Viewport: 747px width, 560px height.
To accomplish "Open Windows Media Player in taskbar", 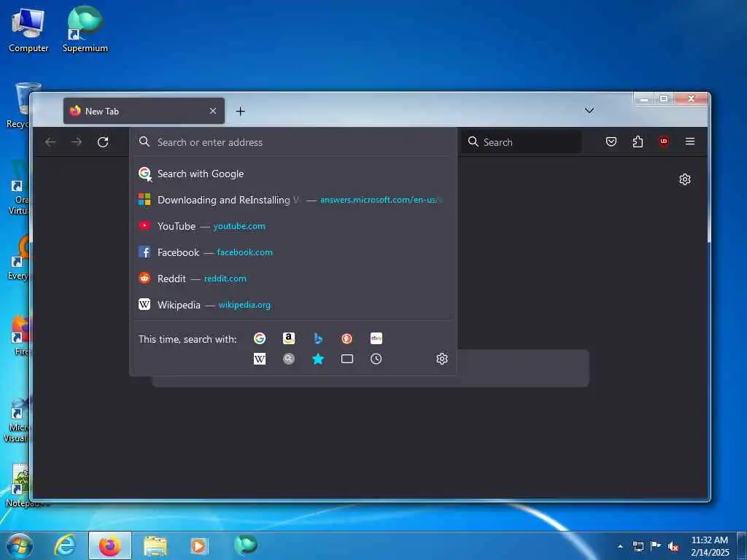I will point(199,545).
